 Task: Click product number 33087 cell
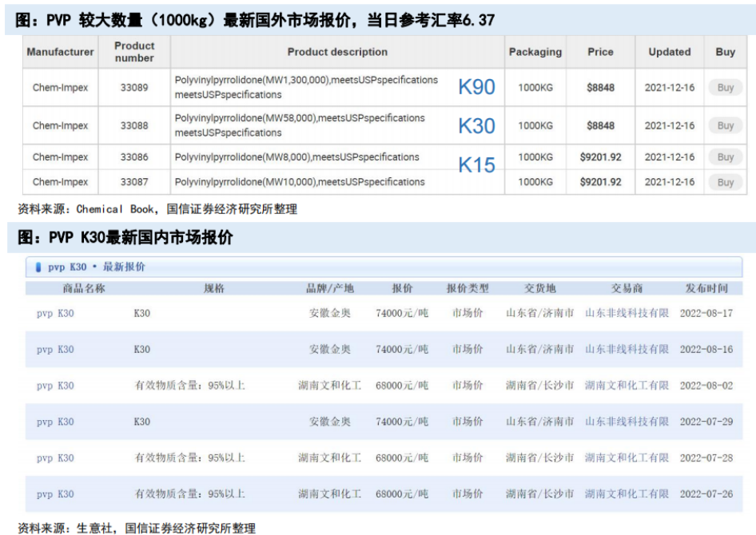pyautogui.click(x=134, y=182)
